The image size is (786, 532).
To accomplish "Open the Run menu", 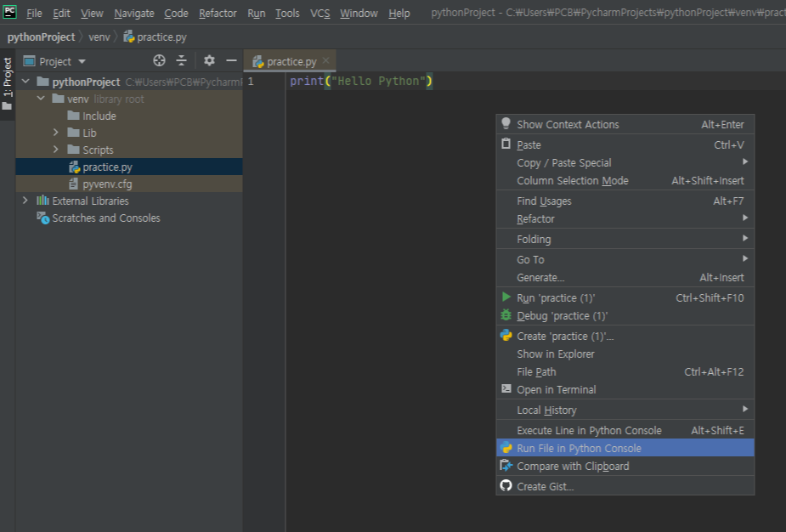I will point(256,13).
